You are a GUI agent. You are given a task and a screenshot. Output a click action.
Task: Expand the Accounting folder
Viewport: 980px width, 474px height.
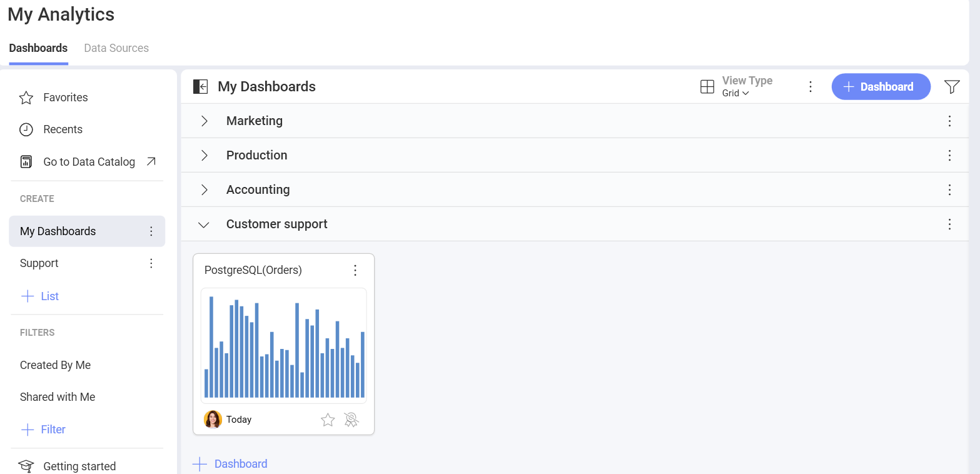(204, 190)
